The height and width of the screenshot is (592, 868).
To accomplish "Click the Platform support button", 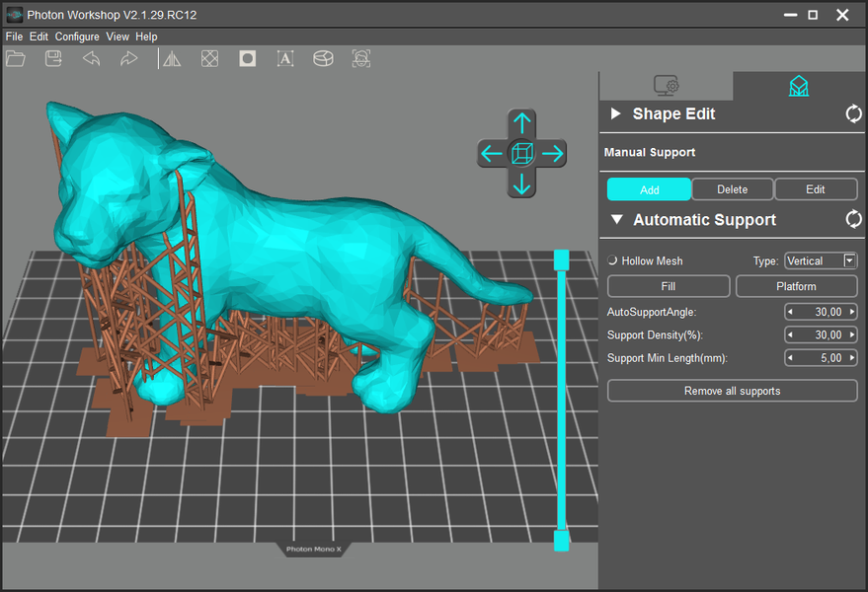I will point(796,286).
